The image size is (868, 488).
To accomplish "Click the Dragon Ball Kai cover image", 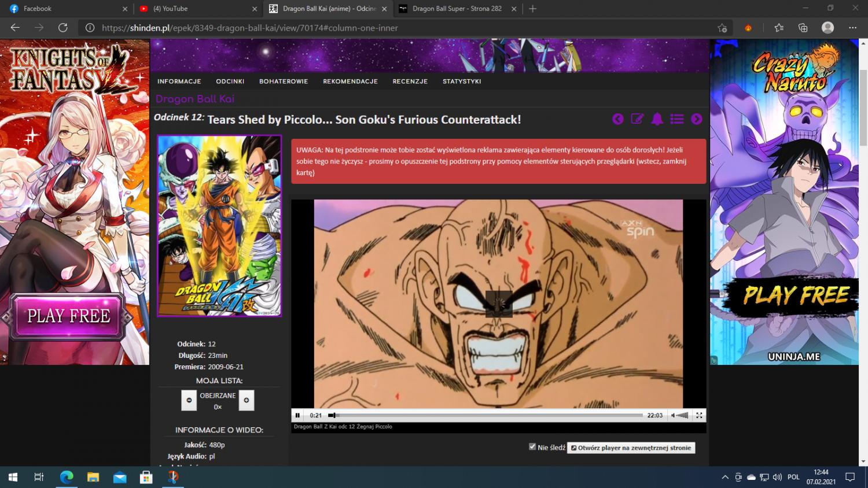I will point(219,226).
